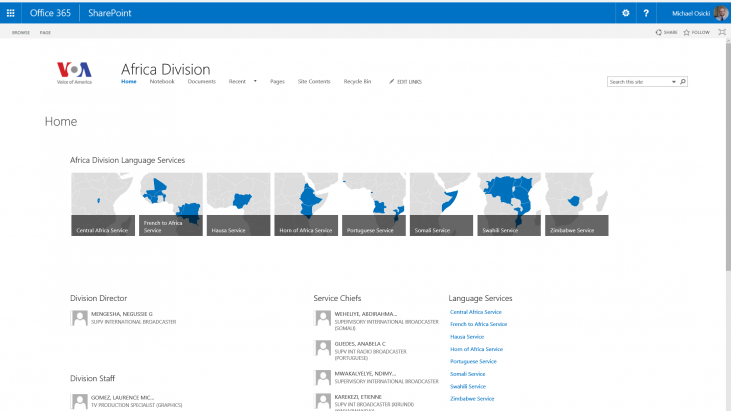Click the Office 365 header link
731x411 pixels.
(x=50, y=13)
